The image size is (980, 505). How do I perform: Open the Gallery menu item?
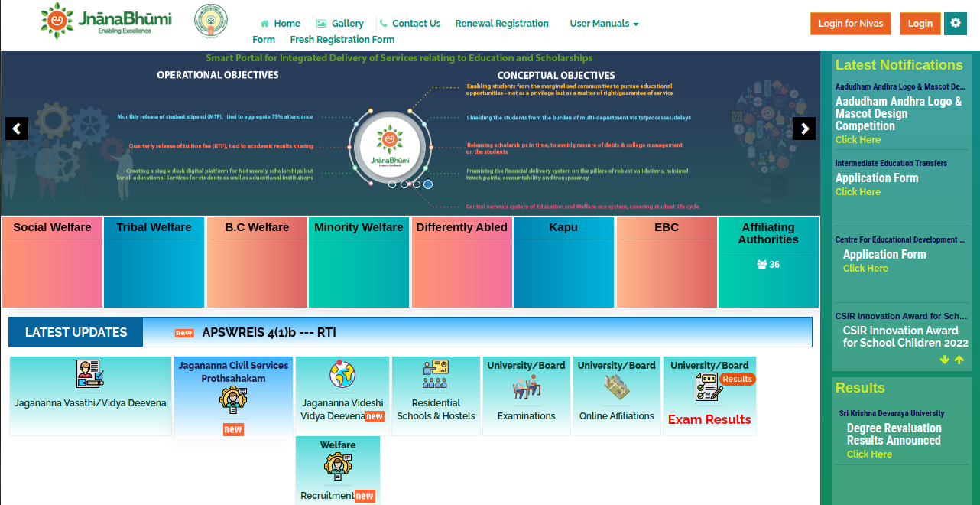(x=340, y=24)
